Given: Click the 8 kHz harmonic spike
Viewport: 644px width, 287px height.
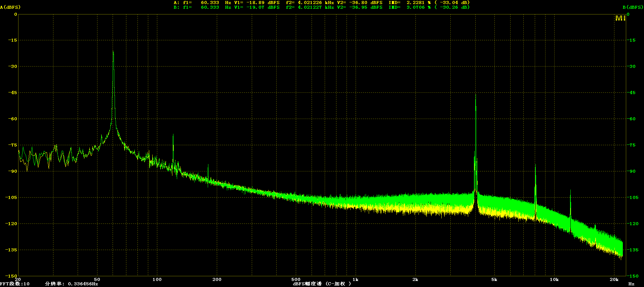Looking at the screenshot, I should pyautogui.click(x=535, y=165).
